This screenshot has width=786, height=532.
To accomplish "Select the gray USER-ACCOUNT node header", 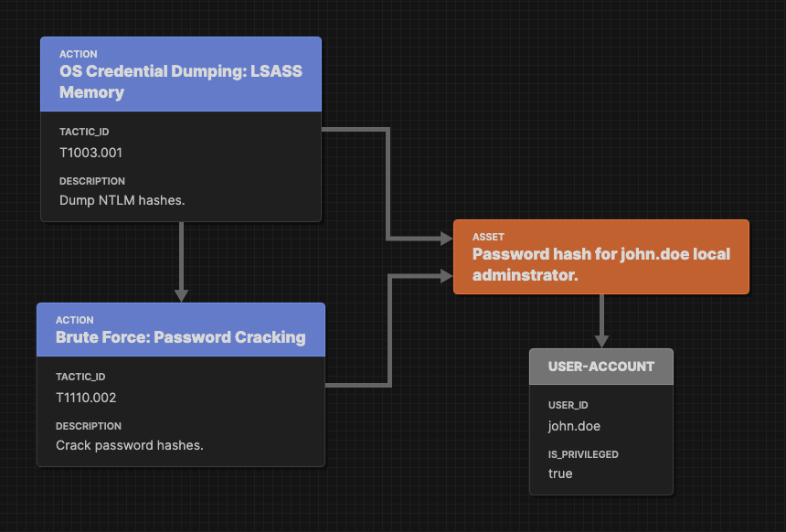I will (600, 367).
